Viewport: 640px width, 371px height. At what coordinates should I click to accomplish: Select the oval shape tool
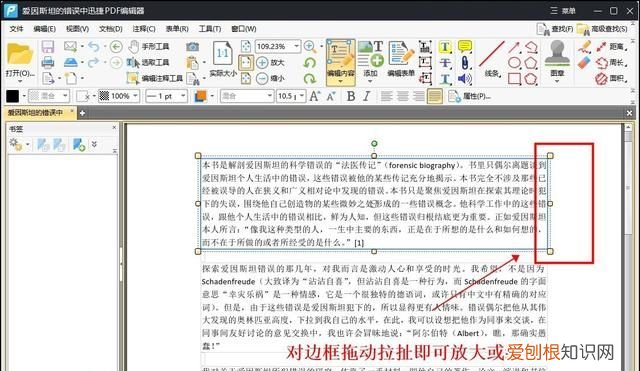(514, 63)
